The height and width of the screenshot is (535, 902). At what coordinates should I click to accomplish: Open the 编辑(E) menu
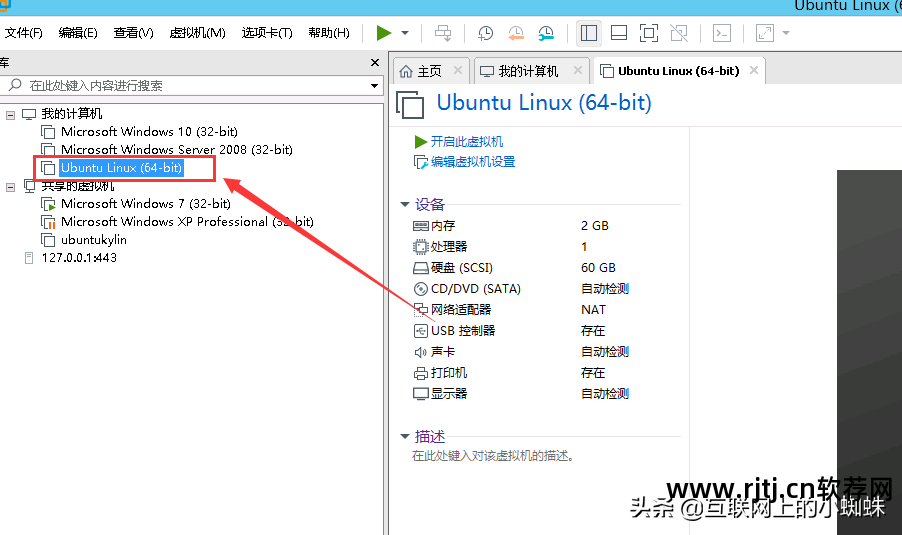coord(78,33)
